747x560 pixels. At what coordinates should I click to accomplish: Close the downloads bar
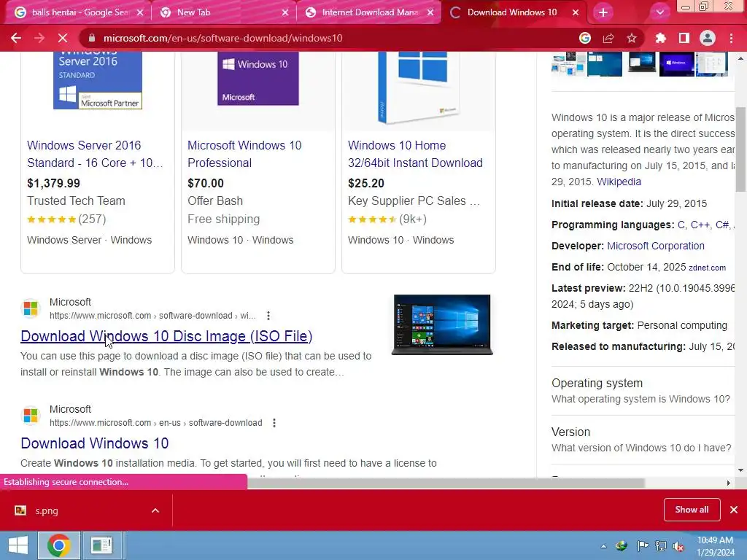pyautogui.click(x=734, y=510)
